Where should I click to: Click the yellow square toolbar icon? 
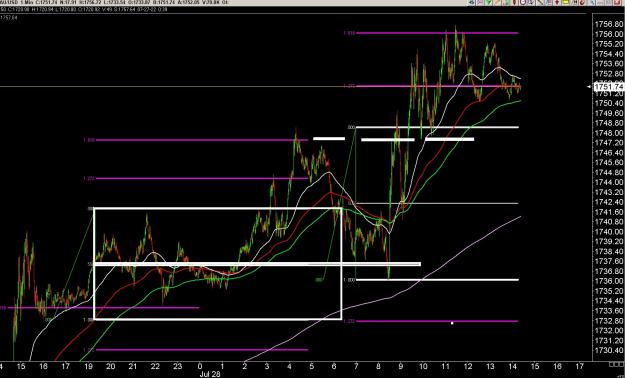[566, 2]
